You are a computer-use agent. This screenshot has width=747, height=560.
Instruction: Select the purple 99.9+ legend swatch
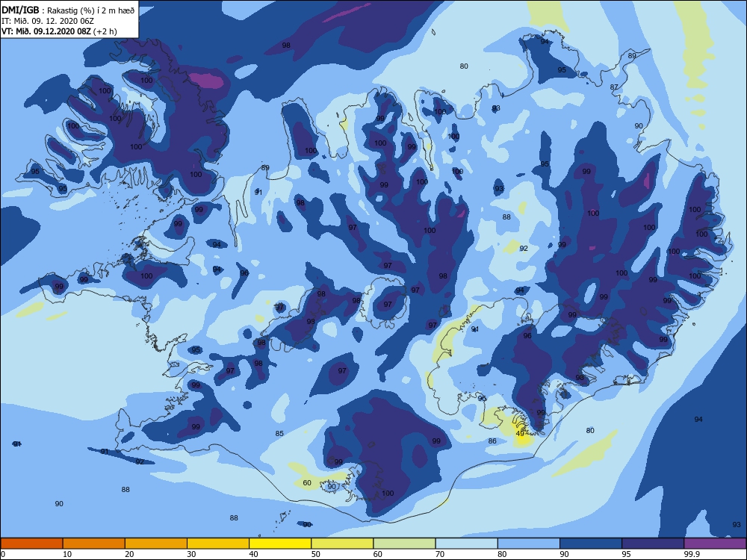(715, 544)
